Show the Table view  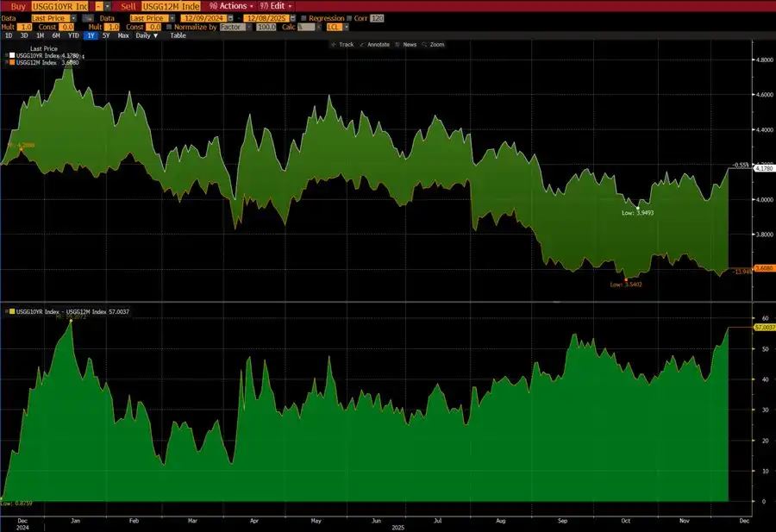point(178,35)
